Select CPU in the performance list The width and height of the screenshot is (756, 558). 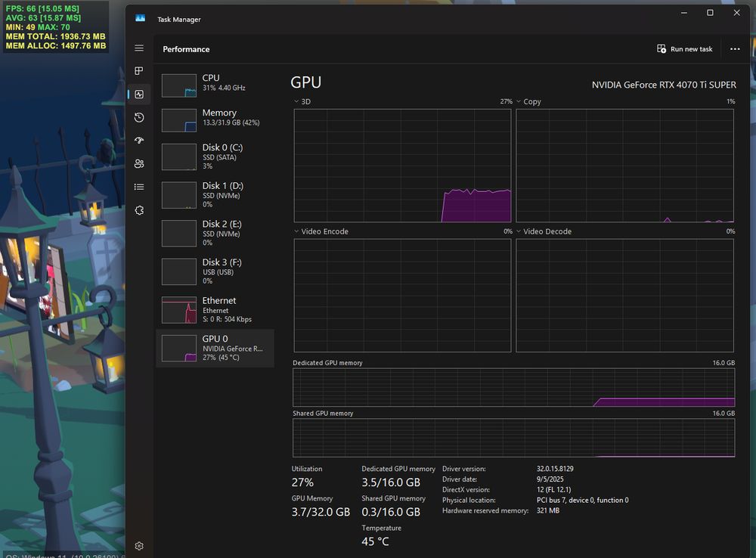[215, 85]
